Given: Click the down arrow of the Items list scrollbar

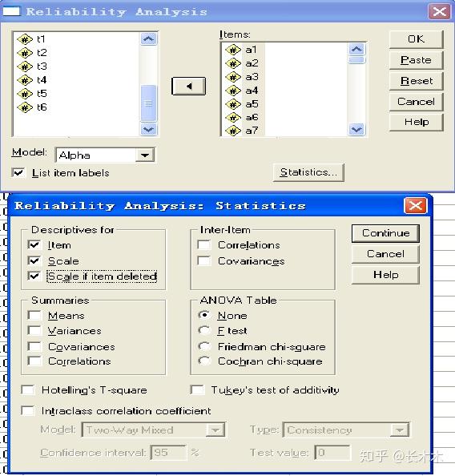Looking at the screenshot, I should pos(356,130).
